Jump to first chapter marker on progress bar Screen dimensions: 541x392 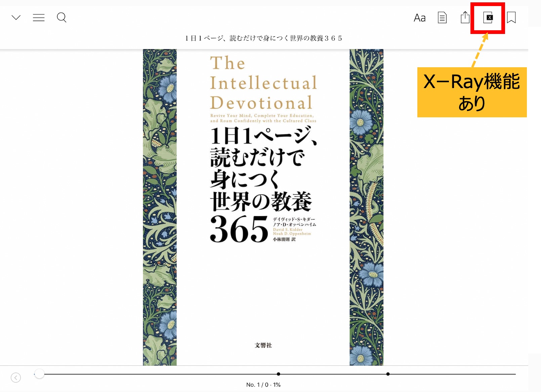[x=279, y=374]
